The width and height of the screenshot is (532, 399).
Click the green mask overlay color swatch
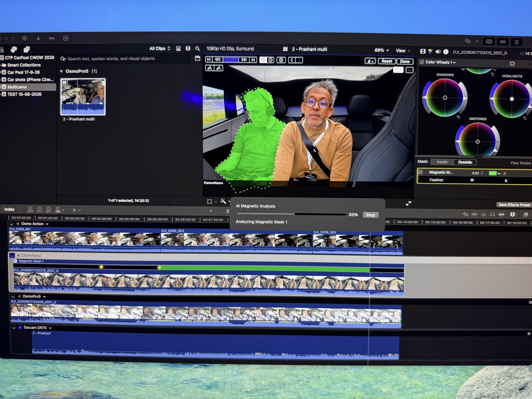point(493,173)
